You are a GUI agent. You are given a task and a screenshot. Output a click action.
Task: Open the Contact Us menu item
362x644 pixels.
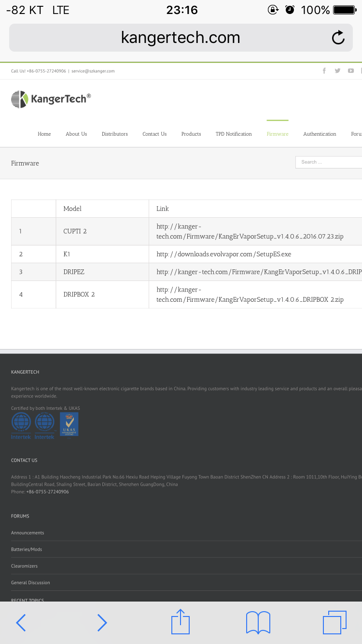pyautogui.click(x=154, y=134)
